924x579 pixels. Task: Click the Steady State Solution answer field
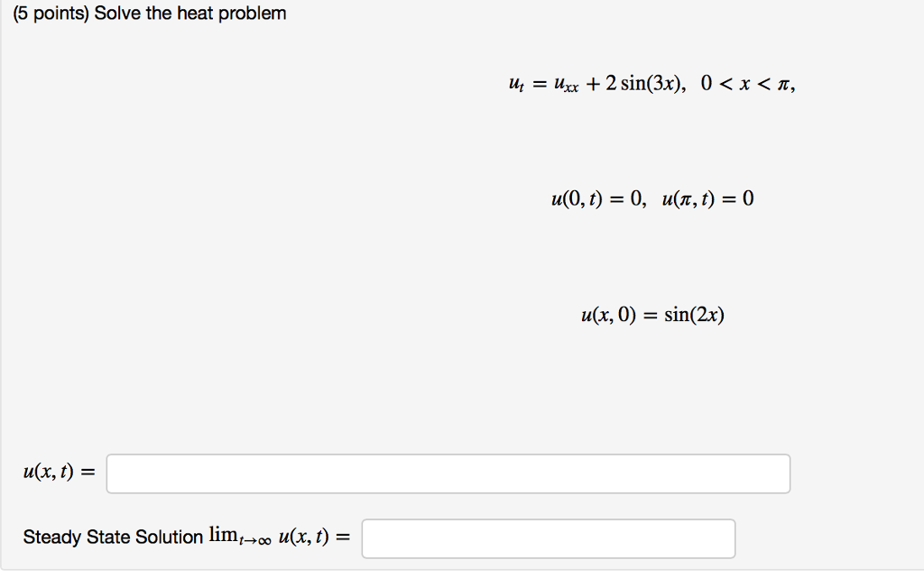pos(546,538)
